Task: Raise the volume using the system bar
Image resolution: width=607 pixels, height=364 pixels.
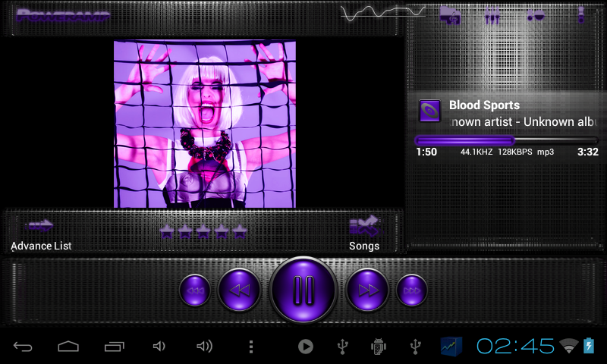Action: (x=204, y=347)
